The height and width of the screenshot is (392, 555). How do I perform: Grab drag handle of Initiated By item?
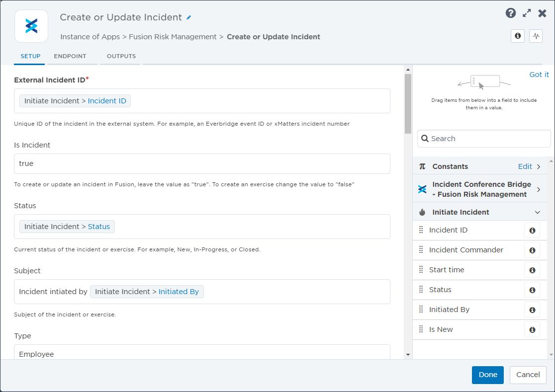pos(421,309)
